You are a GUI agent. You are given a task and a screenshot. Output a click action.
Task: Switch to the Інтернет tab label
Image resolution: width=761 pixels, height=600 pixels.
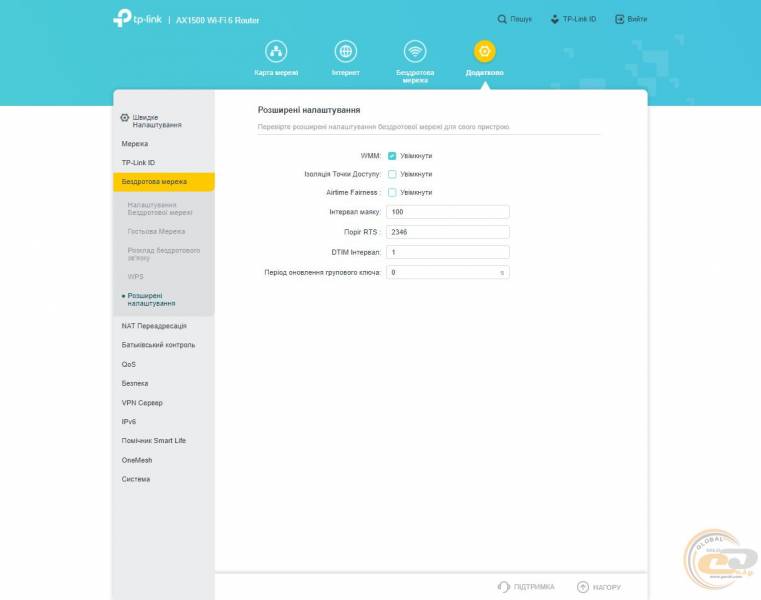pyautogui.click(x=346, y=72)
